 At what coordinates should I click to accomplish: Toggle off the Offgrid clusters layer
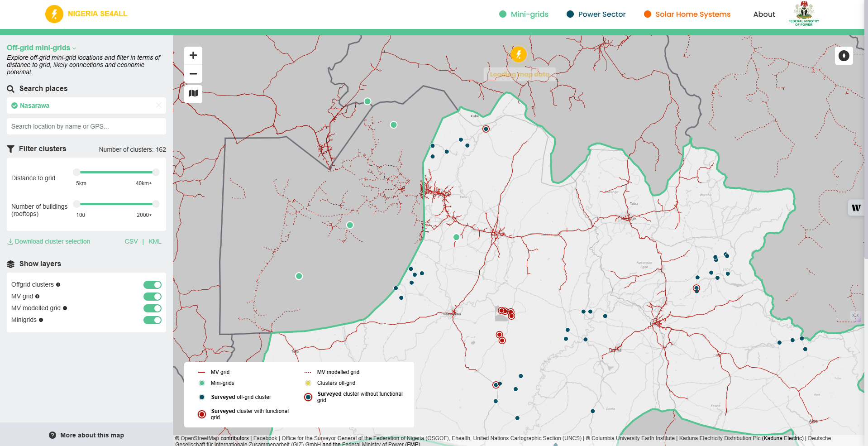153,285
